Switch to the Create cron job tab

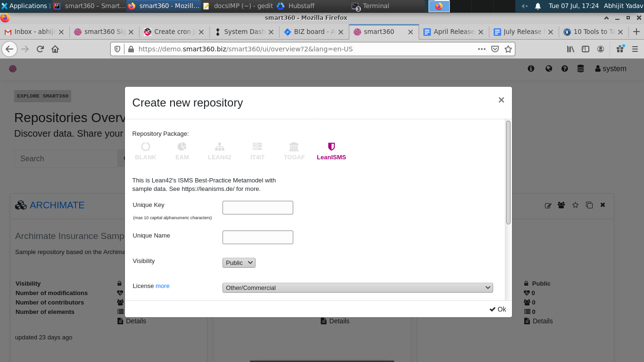(174, 32)
